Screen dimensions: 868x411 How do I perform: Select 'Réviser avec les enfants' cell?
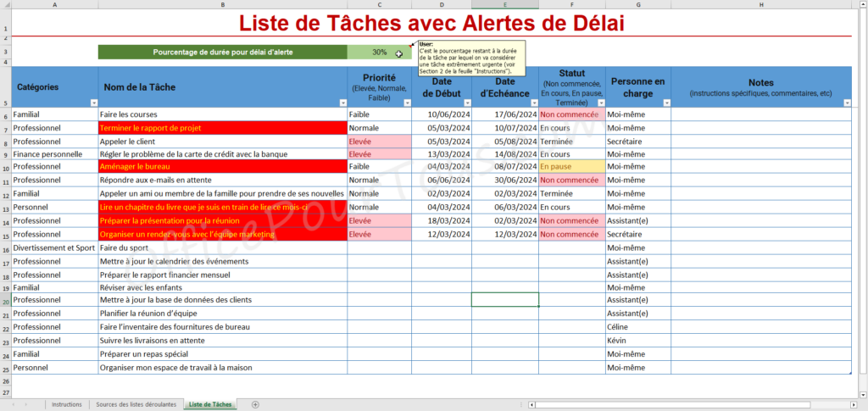click(223, 287)
